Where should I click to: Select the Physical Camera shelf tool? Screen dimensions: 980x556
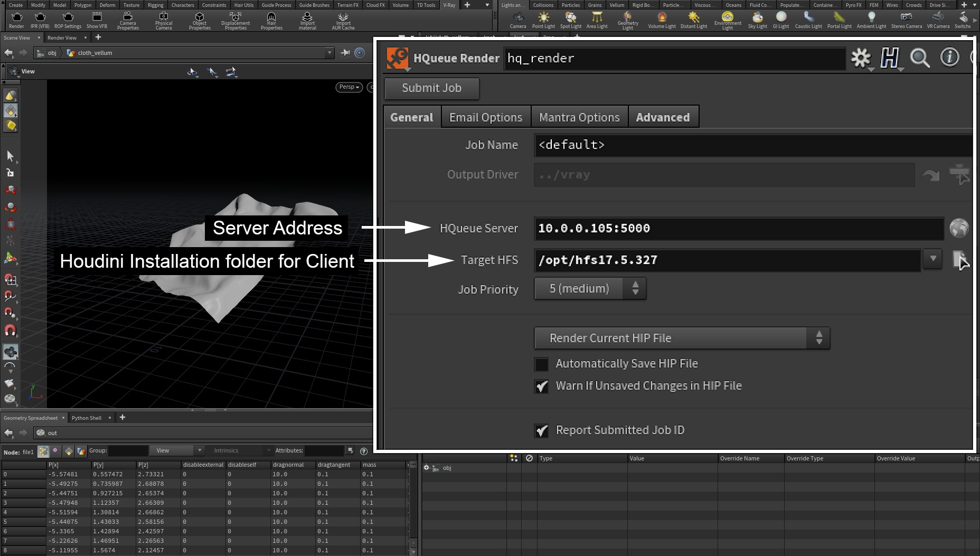coord(164,21)
